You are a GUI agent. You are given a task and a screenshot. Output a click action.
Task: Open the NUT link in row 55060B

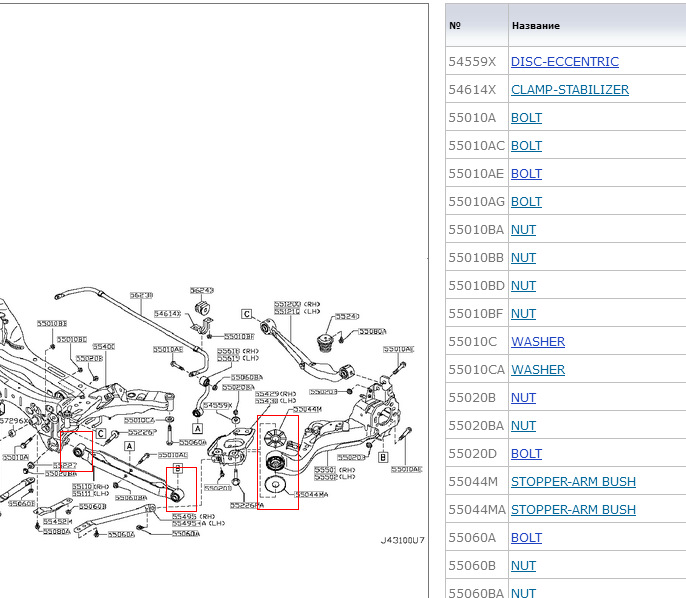pyautogui.click(x=523, y=566)
